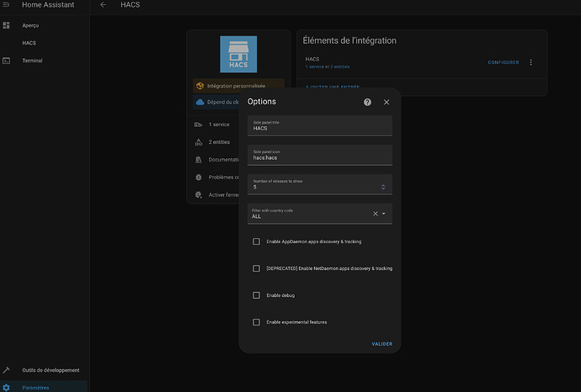This screenshot has height=392, width=581.
Task: Click the VALIDER button
Action: point(382,344)
